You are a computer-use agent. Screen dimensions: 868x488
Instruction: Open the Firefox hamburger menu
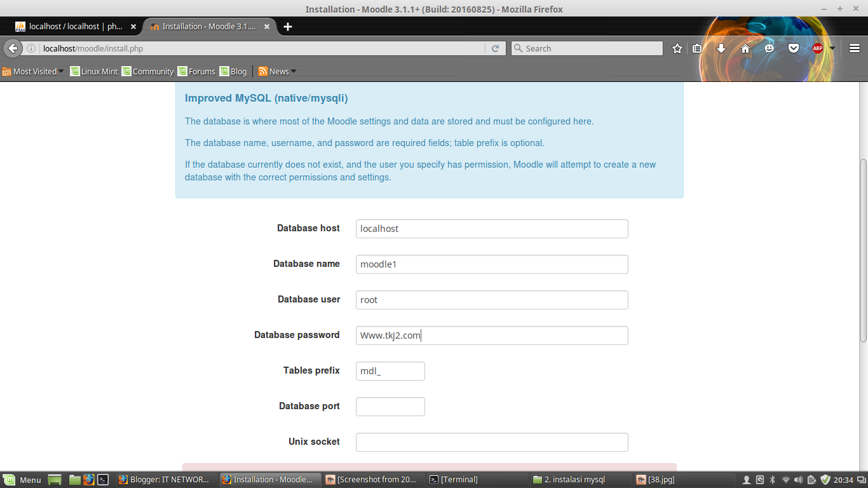[855, 48]
